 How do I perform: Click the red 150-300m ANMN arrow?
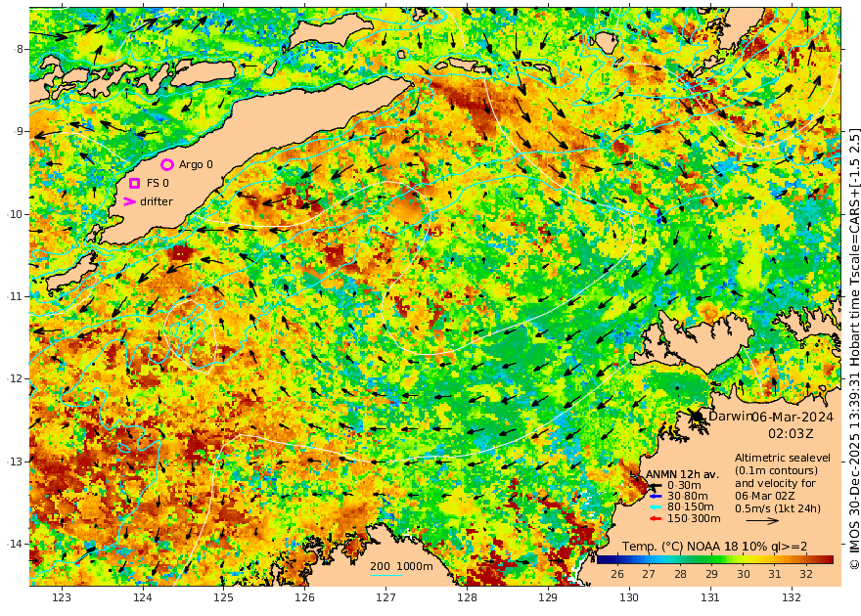point(656,518)
